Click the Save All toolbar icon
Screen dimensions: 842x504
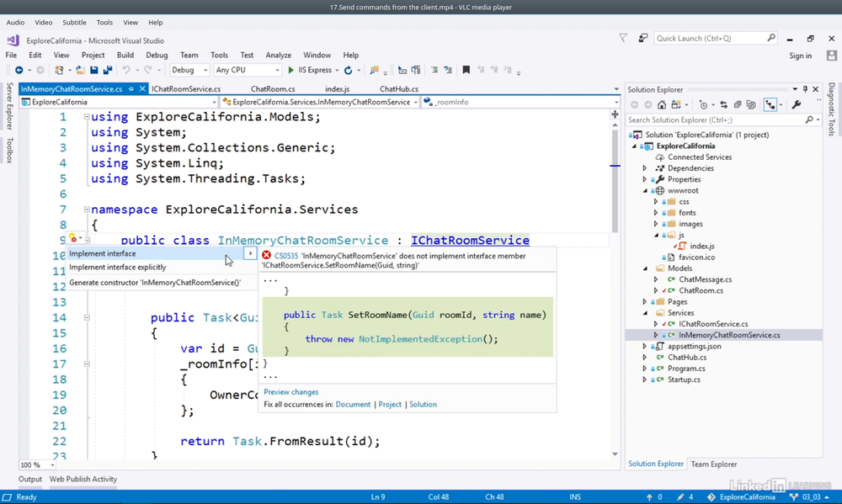pyautogui.click(x=108, y=71)
